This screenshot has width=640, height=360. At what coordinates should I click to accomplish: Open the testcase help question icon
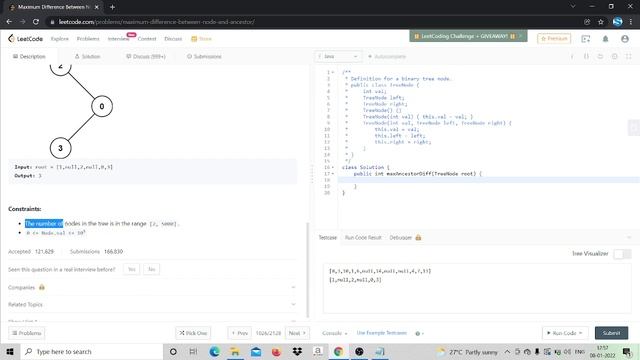click(418, 333)
